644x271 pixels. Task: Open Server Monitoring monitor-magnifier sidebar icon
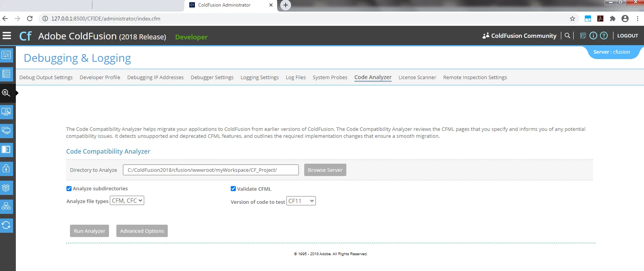click(x=6, y=112)
